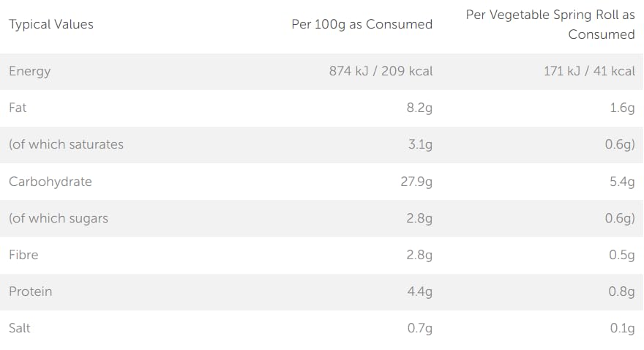This screenshot has width=644, height=350.
Task: Click the 171 kJ / 41 kcal value
Action: 589,71
